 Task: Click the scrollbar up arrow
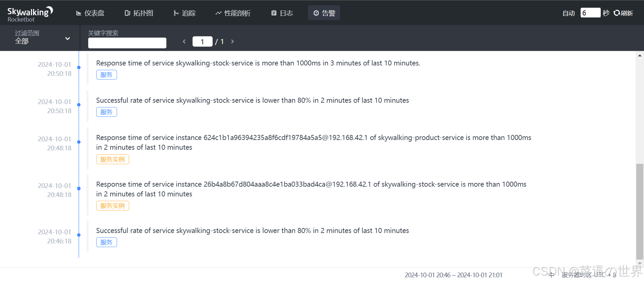[640, 55]
